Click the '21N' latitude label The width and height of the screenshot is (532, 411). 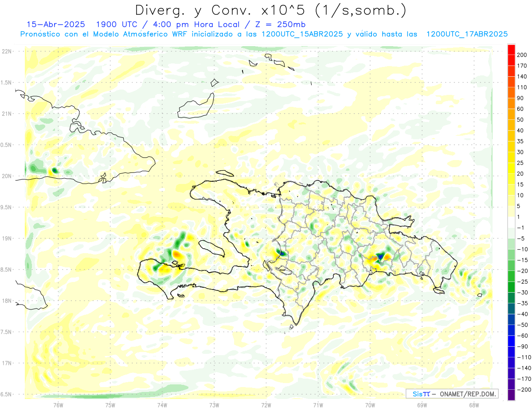(7, 114)
